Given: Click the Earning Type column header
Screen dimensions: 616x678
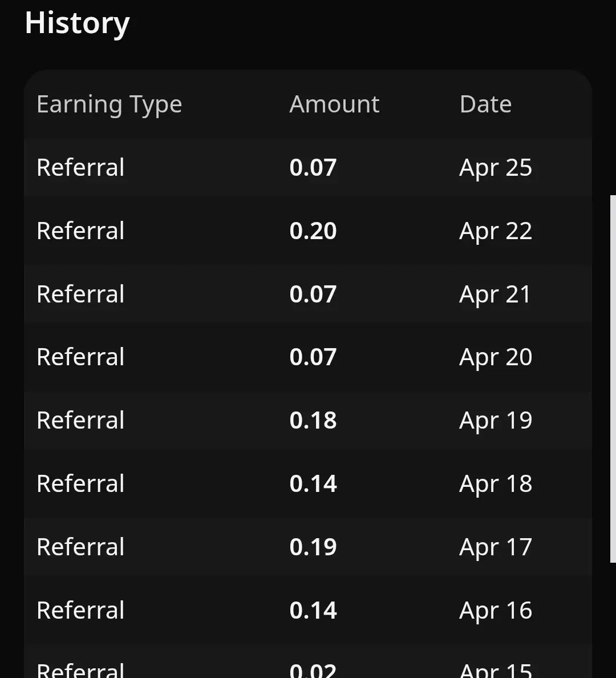Looking at the screenshot, I should point(109,104).
